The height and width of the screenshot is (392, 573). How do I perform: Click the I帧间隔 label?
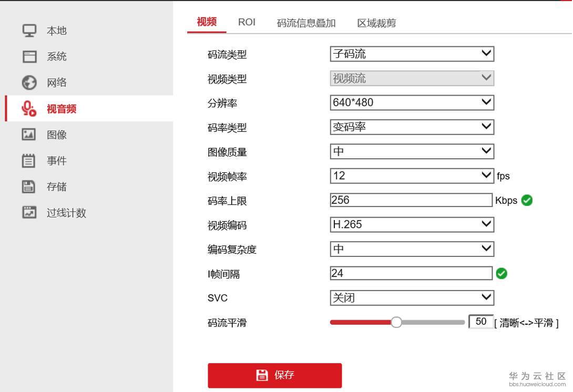[x=223, y=274]
